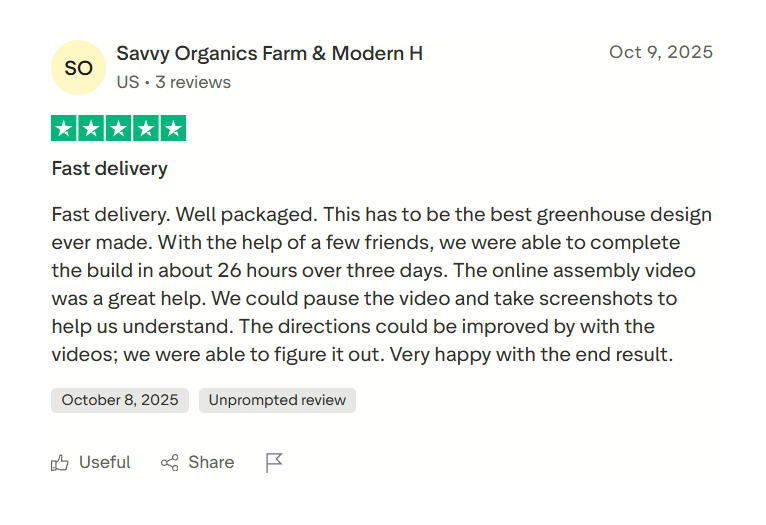Open Savvy Organics Farm reviewer profile
The height and width of the screenshot is (525, 766).
click(269, 53)
